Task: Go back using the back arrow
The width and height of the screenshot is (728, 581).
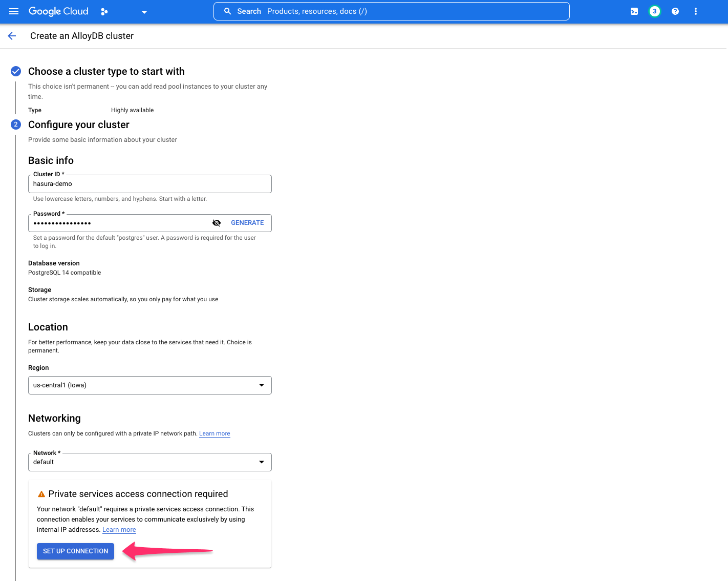Action: tap(12, 35)
